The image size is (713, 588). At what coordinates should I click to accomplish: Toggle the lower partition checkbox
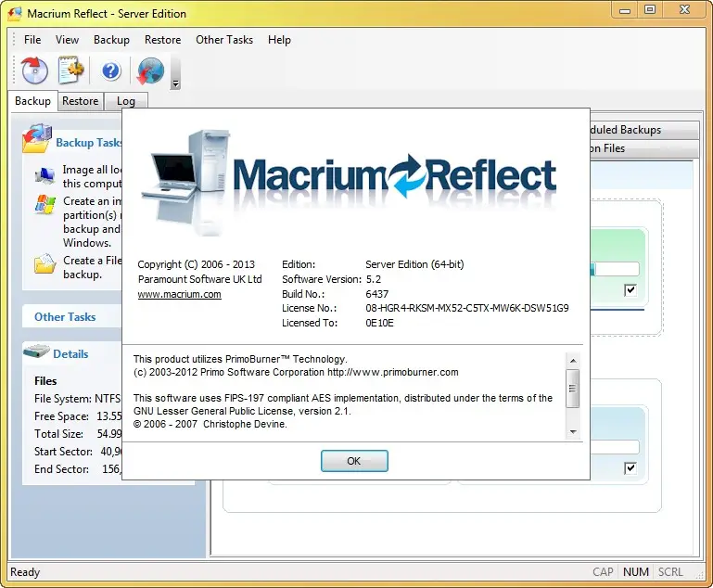tap(630, 468)
